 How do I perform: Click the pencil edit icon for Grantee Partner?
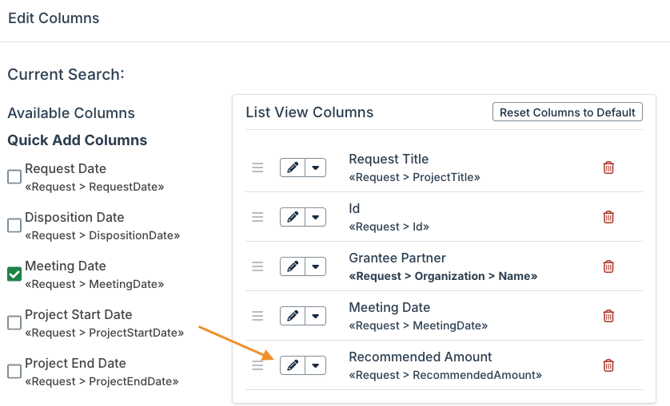292,267
